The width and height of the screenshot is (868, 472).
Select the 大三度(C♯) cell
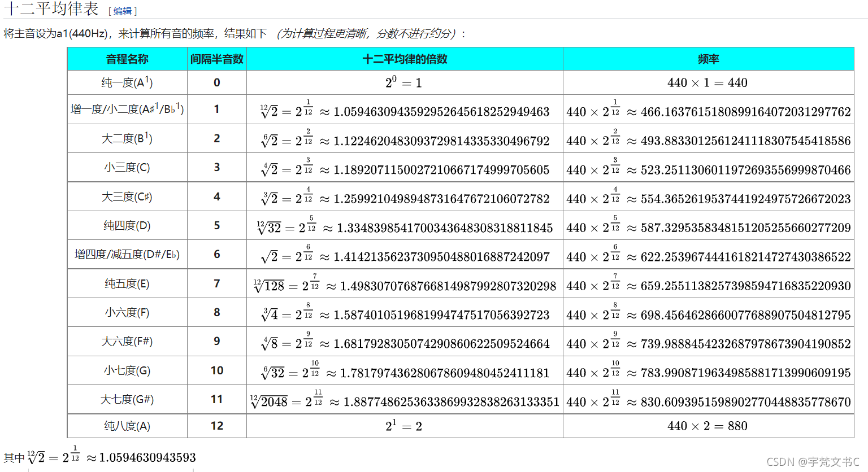tap(127, 196)
